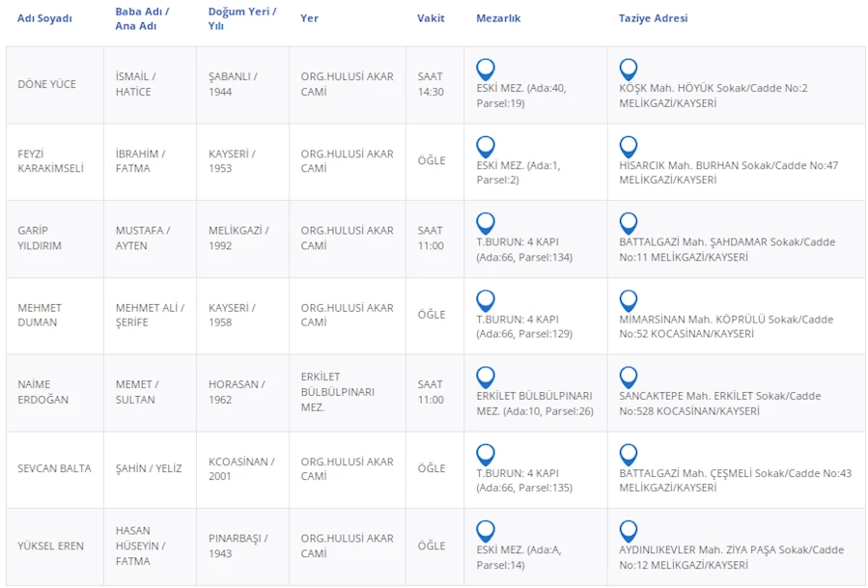Open condolence address pin in HİSARCIK row

pyautogui.click(x=629, y=147)
